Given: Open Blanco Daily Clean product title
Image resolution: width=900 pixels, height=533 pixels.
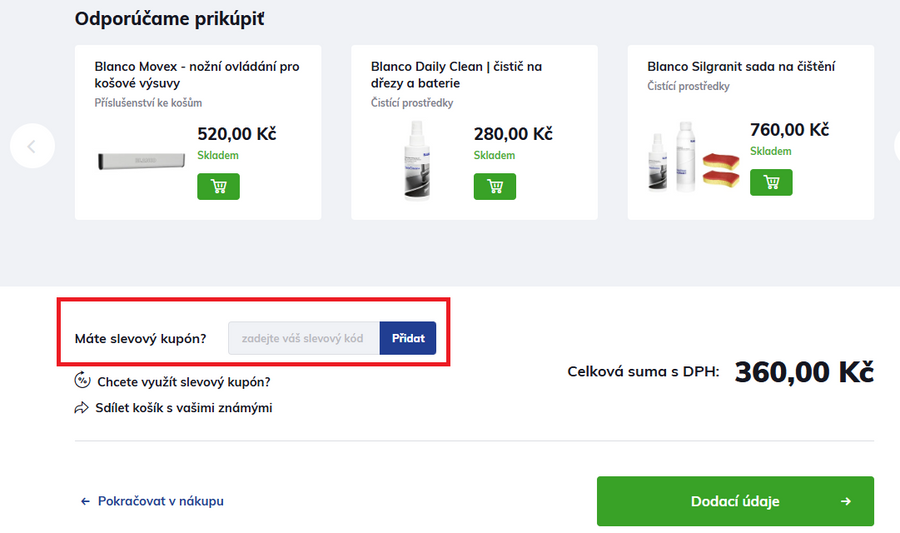Looking at the screenshot, I should tap(456, 75).
